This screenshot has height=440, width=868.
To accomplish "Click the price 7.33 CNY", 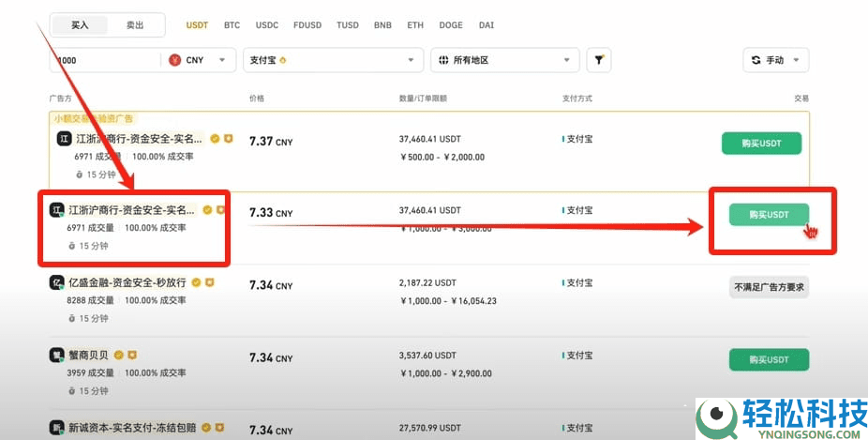I will coord(271,213).
